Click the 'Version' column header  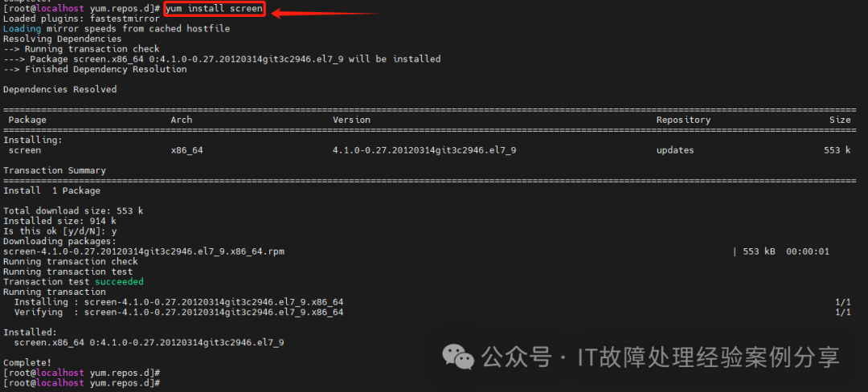tap(351, 120)
